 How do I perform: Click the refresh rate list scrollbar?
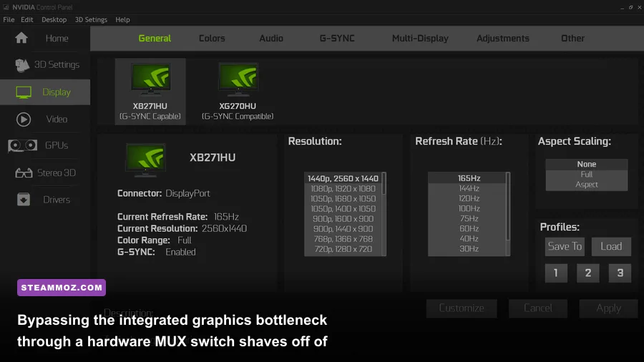coord(508,214)
